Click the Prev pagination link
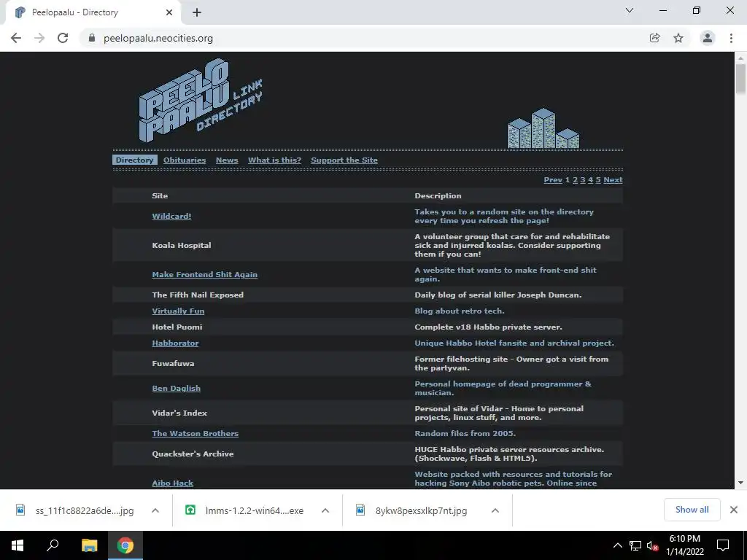This screenshot has height=560, width=747. pos(553,179)
